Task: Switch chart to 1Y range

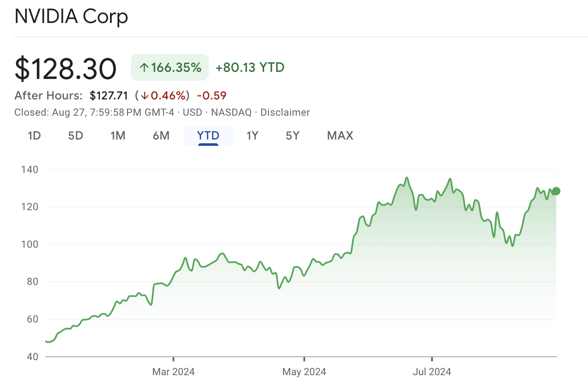Action: pyautogui.click(x=252, y=136)
